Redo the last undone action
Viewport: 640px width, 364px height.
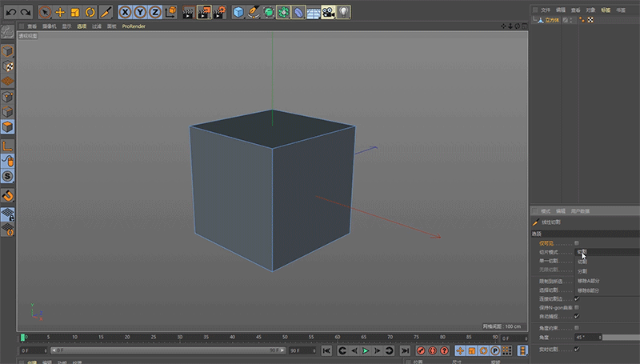click(26, 12)
